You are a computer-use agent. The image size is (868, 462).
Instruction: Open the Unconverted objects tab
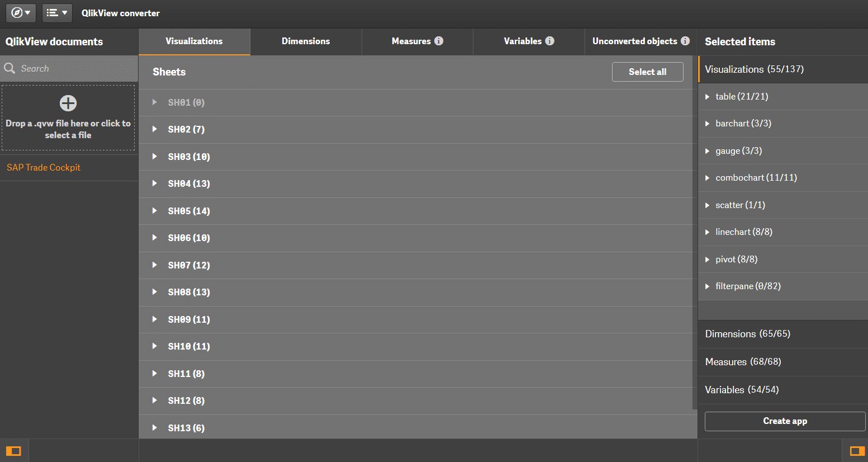coord(641,41)
